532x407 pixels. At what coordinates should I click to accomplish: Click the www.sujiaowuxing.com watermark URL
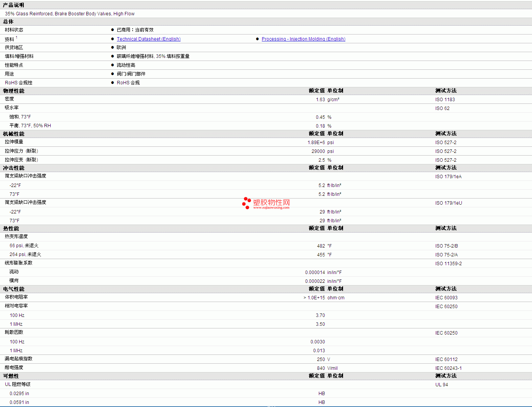tap(271, 208)
